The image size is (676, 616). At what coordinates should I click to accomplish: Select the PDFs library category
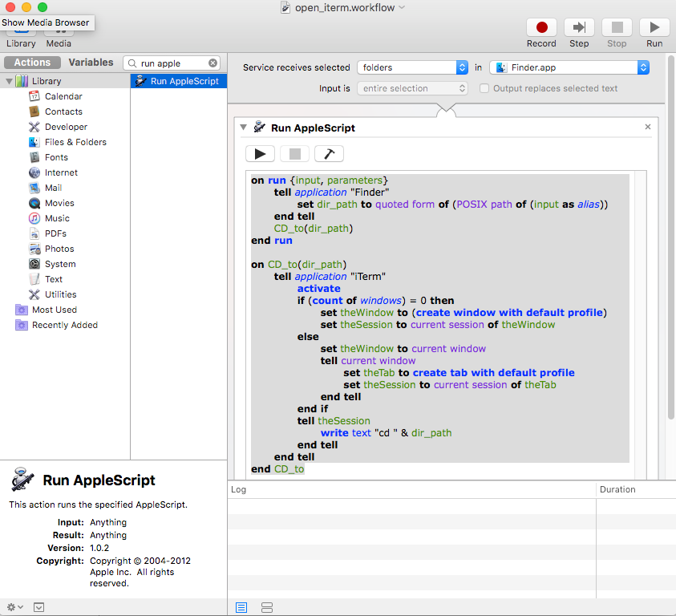pos(55,233)
